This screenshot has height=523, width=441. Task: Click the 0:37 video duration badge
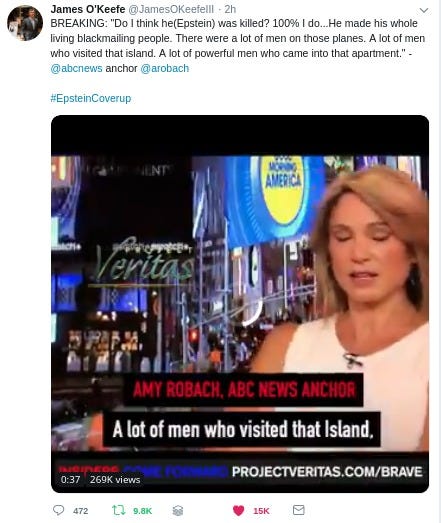tap(70, 480)
